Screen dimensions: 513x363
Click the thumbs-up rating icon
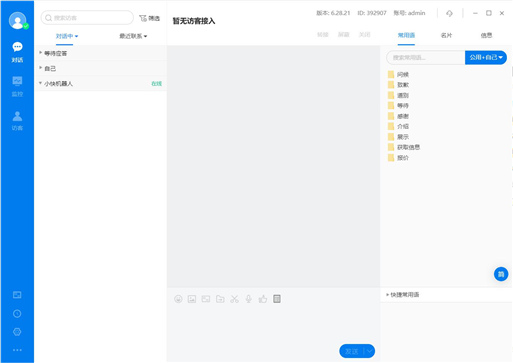pos(263,299)
